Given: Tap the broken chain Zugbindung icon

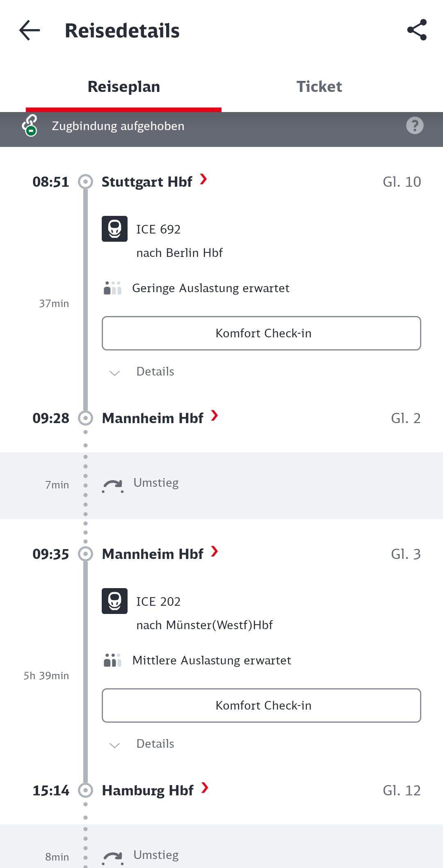Looking at the screenshot, I should (x=30, y=126).
